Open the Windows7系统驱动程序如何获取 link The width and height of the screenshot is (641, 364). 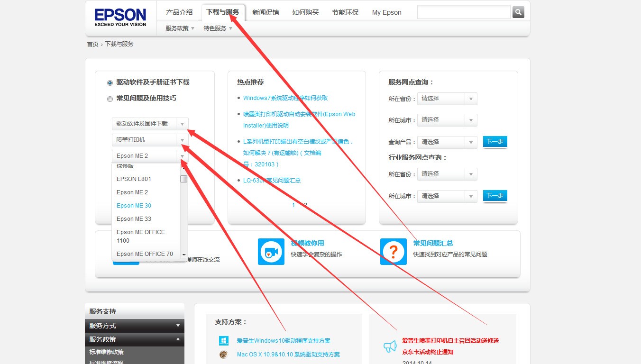285,98
